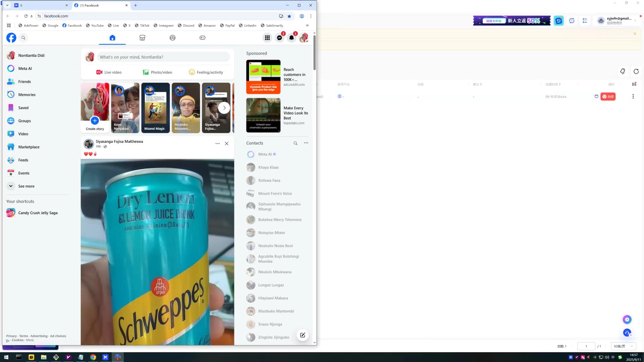The width and height of the screenshot is (644, 362).
Task: Open the Marketplace storefront tab icon
Action: tap(142, 38)
